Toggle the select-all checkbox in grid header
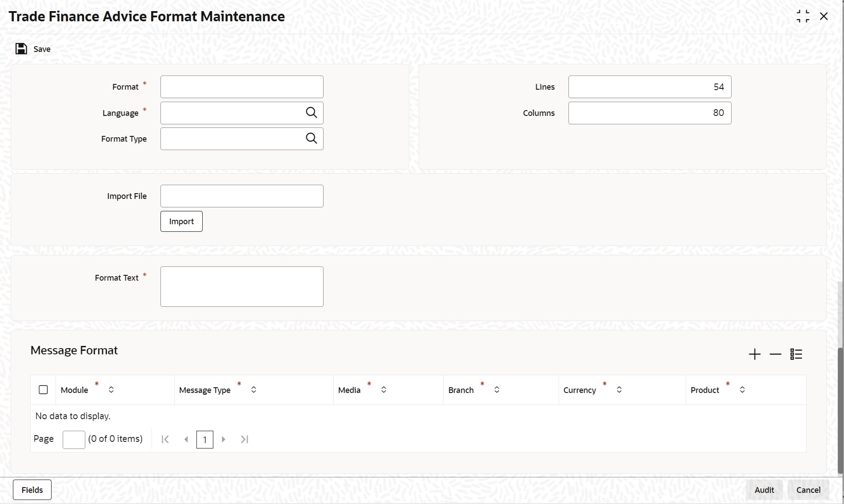Viewport: 844px width, 504px height. click(43, 389)
